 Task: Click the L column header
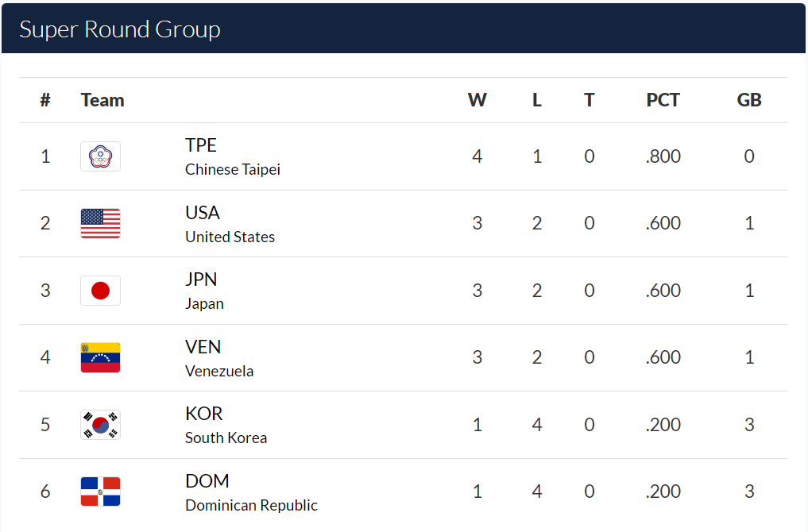(537, 100)
